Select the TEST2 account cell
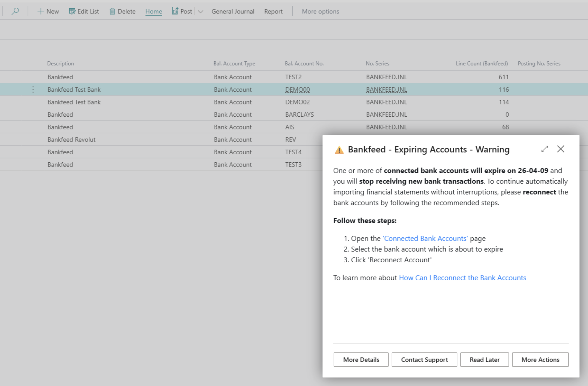 click(293, 77)
